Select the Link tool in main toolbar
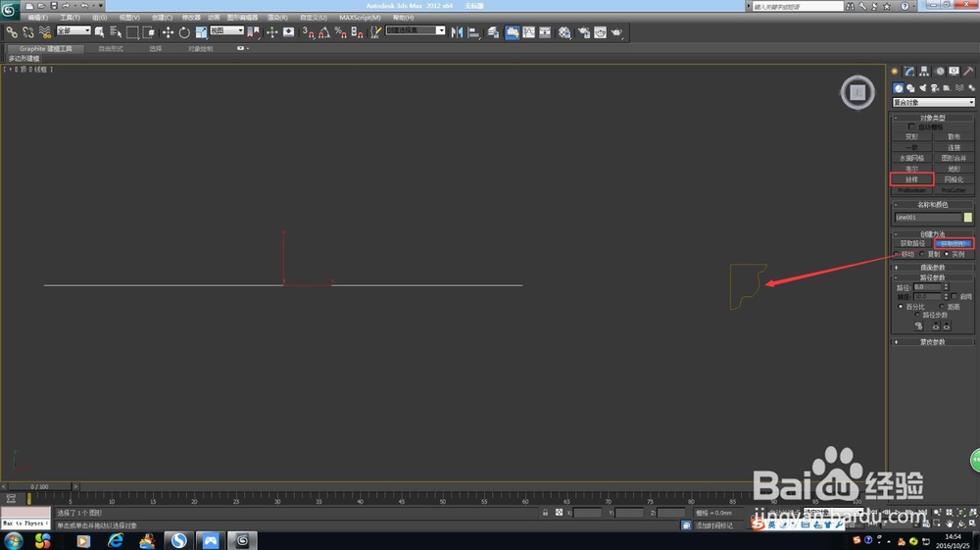Viewport: 980px width, 550px height. (x=12, y=32)
